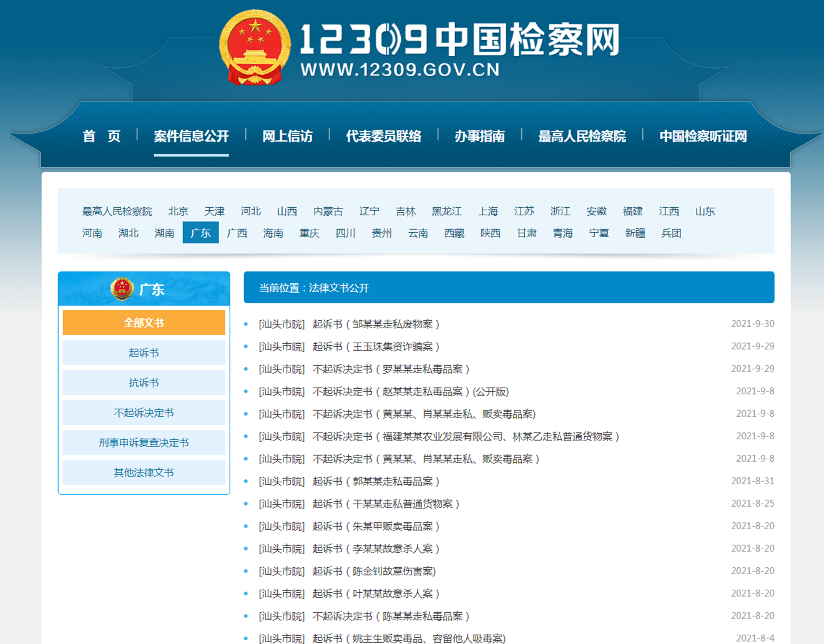The width and height of the screenshot is (824, 644).
Task: Select 山东 region
Action: tap(705, 212)
